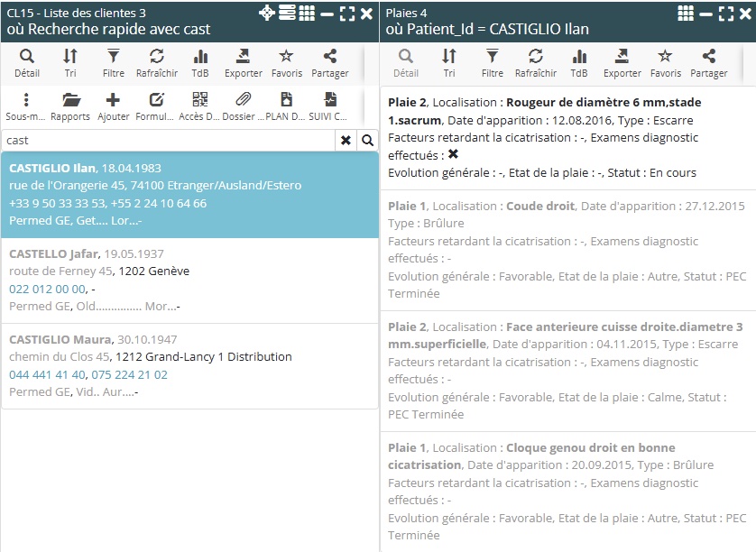The height and width of the screenshot is (552, 756).
Task: Open the Rapports folder icon
Action: (x=69, y=106)
